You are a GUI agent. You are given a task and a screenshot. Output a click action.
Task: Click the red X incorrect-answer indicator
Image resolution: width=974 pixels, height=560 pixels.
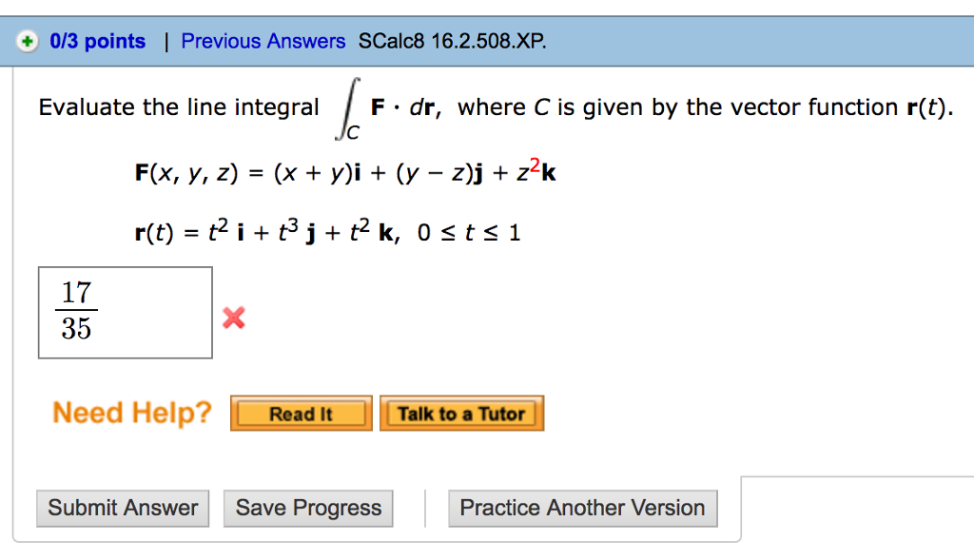coord(233,319)
